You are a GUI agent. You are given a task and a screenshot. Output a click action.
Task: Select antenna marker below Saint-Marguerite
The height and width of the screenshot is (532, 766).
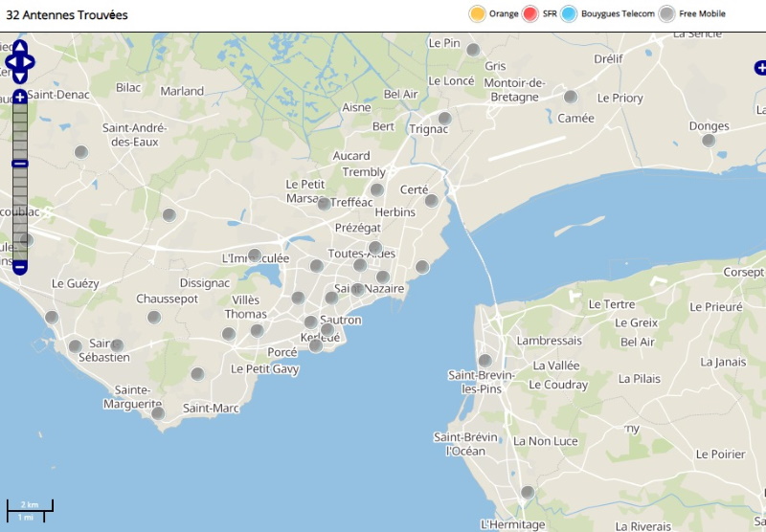158,413
